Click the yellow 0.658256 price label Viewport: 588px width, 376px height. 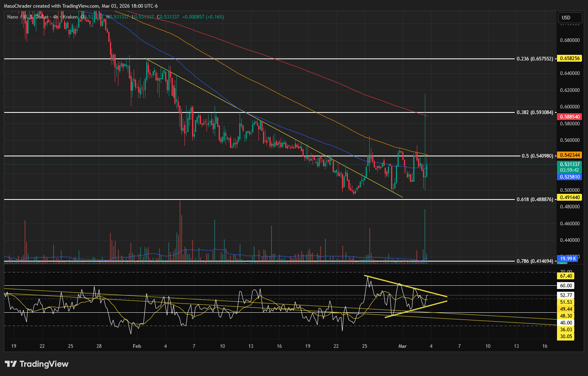569,58
